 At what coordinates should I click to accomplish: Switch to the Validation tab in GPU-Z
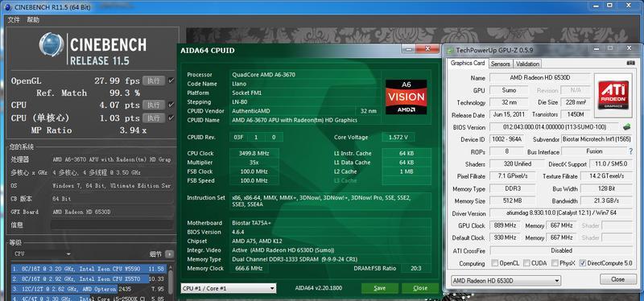(527, 64)
